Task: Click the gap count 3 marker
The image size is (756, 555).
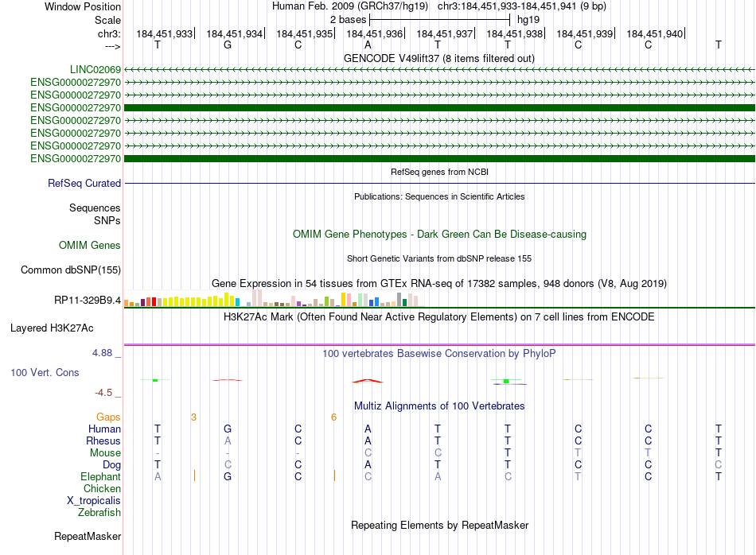Action: coord(193,417)
